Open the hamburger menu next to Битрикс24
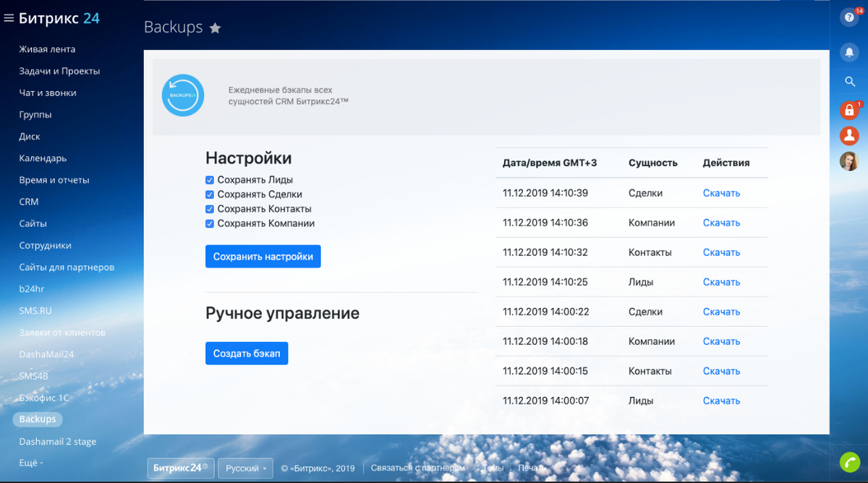The width and height of the screenshot is (868, 483). tap(10, 18)
